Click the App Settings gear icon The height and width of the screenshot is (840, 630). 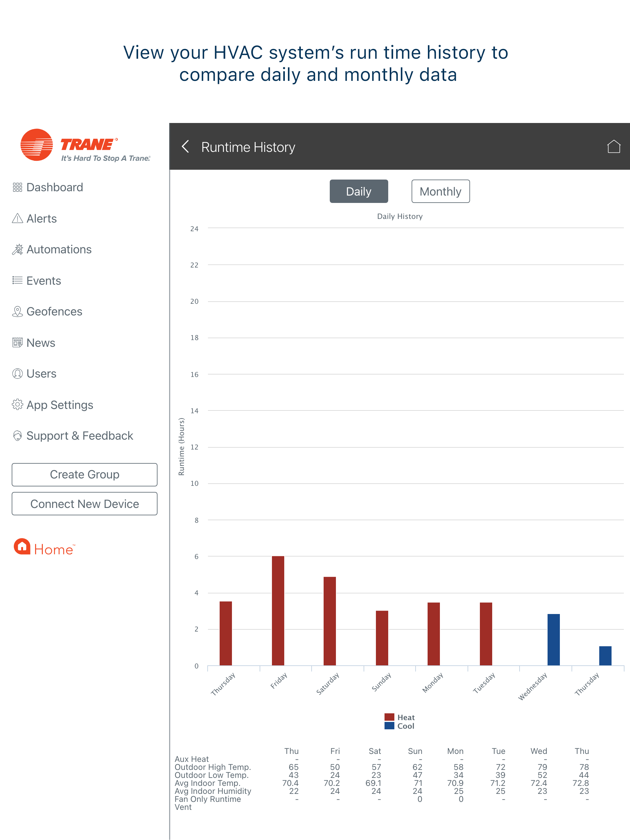[x=18, y=405]
